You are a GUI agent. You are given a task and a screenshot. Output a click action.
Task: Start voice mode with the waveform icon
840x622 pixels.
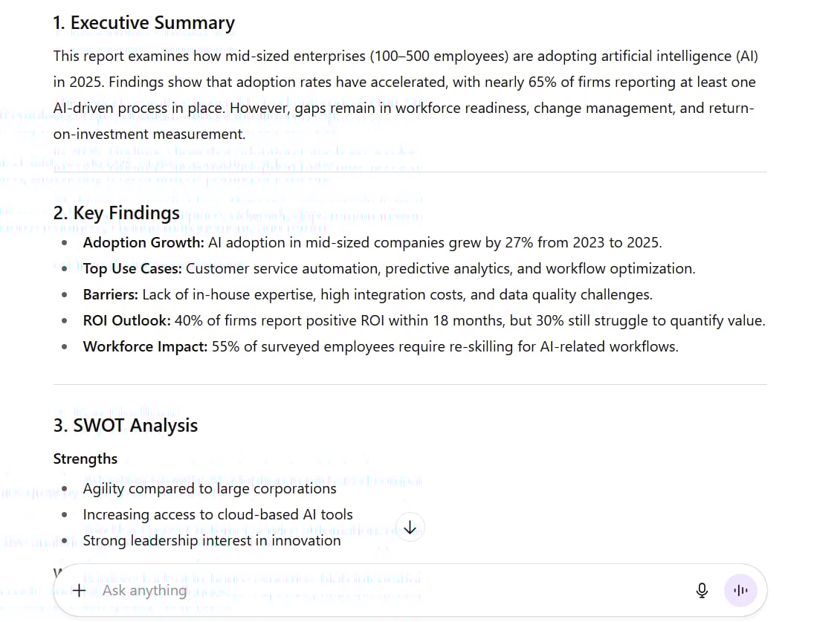point(740,591)
